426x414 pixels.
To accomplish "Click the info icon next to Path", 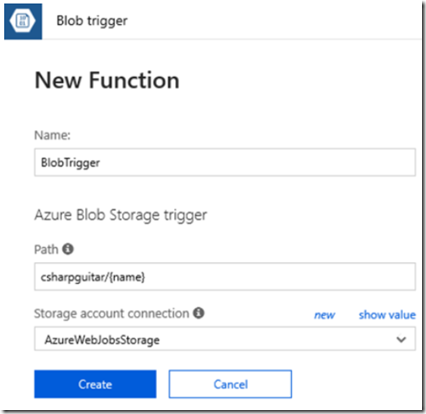I will (68, 249).
